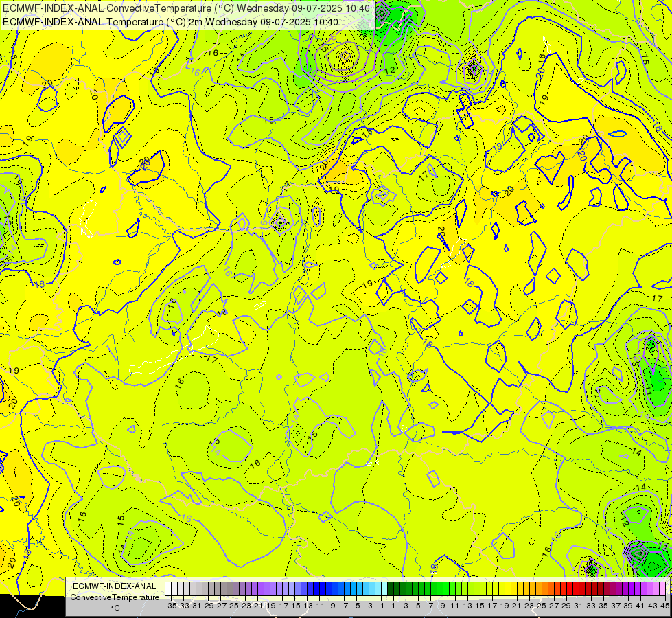Click the °C unit label in legend
Viewport: 672px width, 618px height.
[115, 608]
